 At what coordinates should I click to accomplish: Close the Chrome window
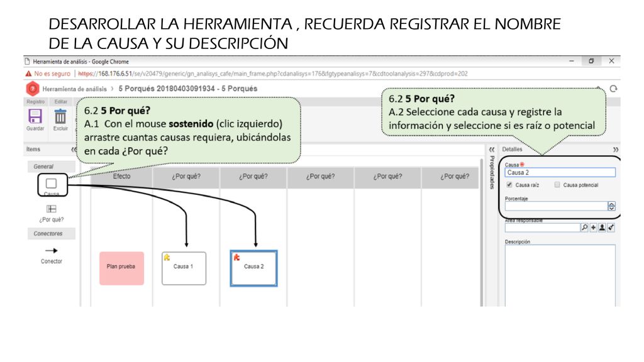coord(611,61)
